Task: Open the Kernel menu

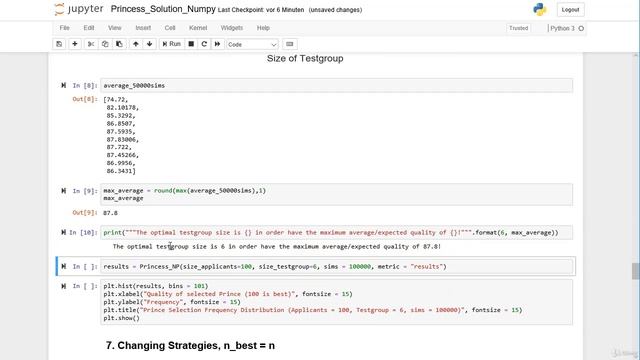Action: [x=198, y=28]
